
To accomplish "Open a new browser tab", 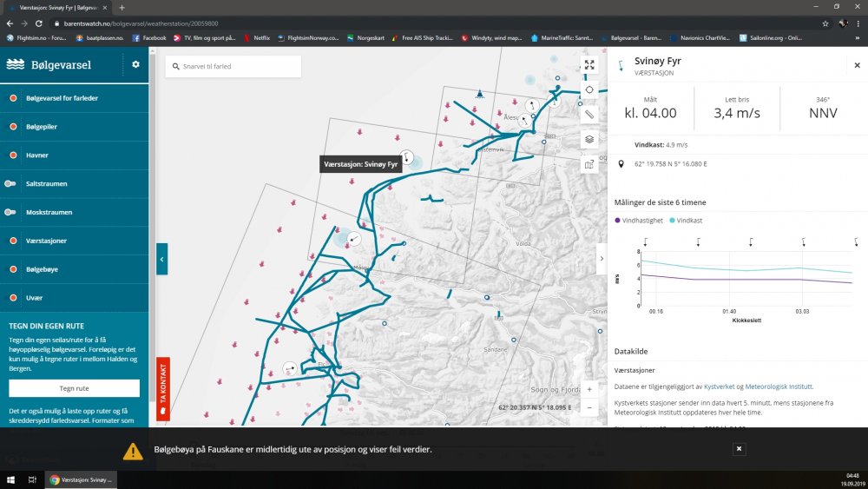I will (122, 8).
